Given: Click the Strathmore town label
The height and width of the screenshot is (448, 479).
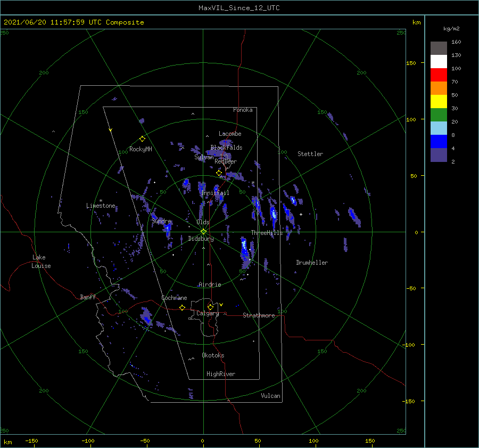Looking at the screenshot, I should pos(259,315).
